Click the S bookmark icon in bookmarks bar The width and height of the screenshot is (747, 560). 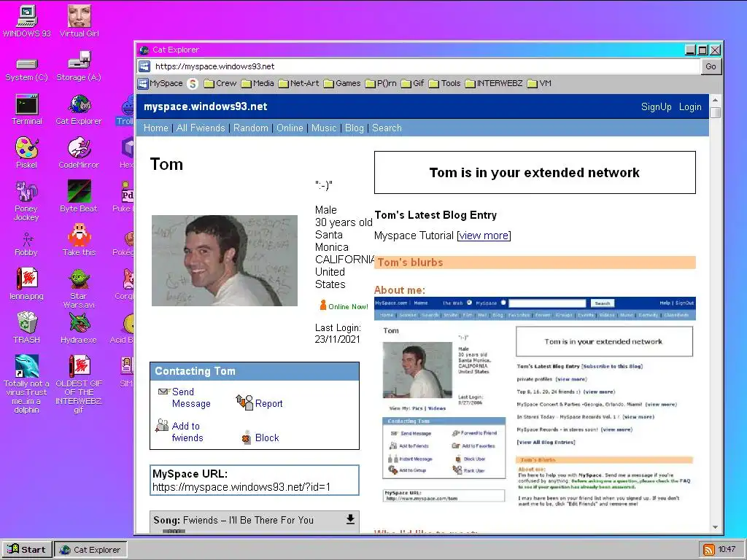click(x=193, y=84)
